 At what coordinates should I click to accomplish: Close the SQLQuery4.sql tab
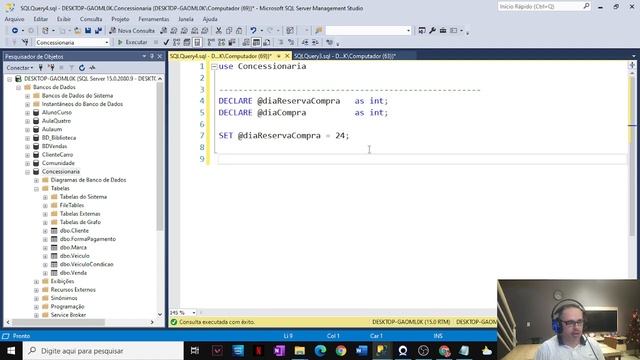[287, 56]
